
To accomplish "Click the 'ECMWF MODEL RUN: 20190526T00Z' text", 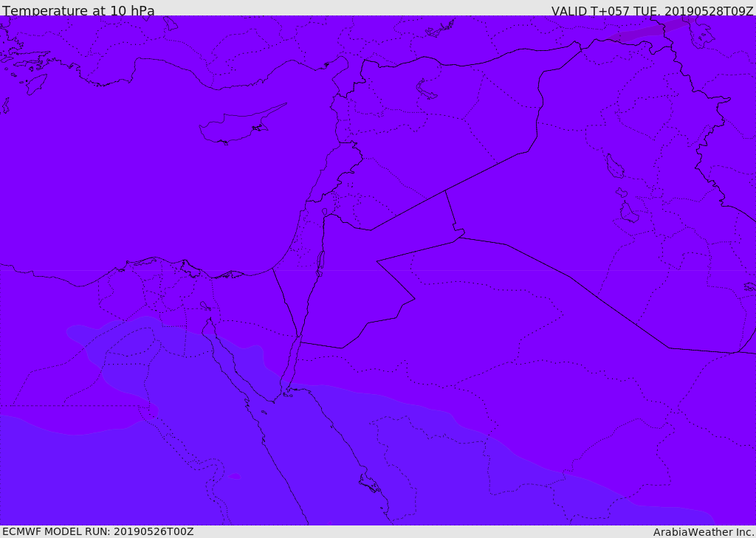I will click(98, 531).
